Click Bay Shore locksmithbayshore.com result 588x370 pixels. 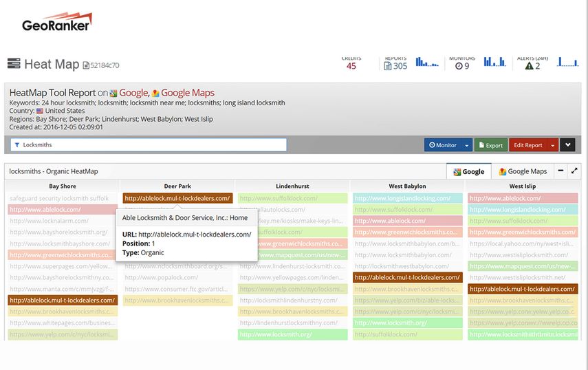click(x=63, y=243)
